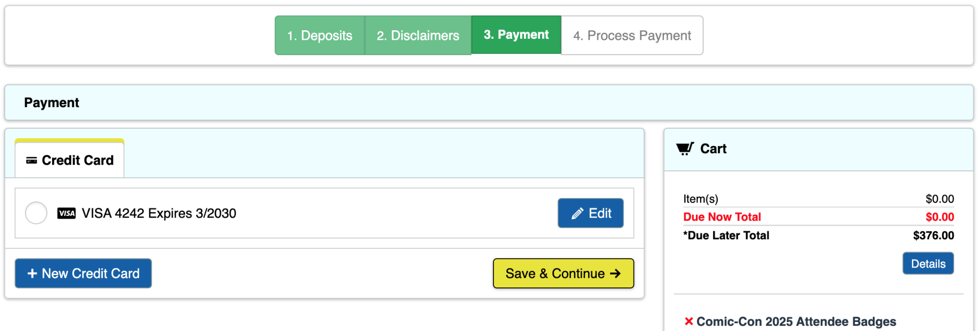Screen dimensions: 980x331
Task: Click the Payment section heading
Action: coord(52,103)
